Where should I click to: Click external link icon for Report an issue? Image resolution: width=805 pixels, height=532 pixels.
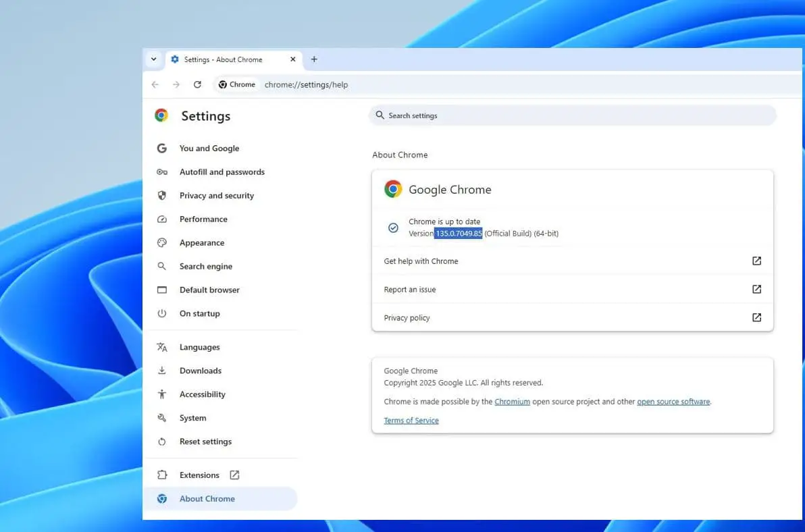tap(757, 290)
